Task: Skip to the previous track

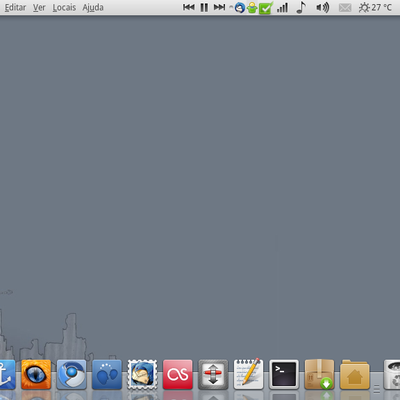Action: (x=189, y=7)
